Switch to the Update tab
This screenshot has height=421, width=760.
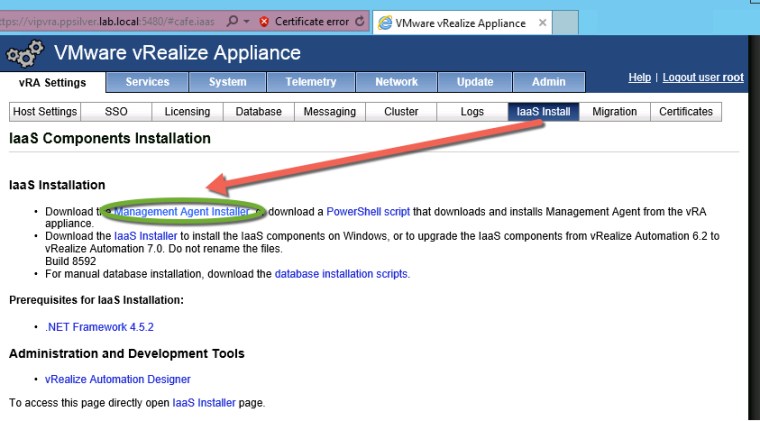[x=475, y=82]
